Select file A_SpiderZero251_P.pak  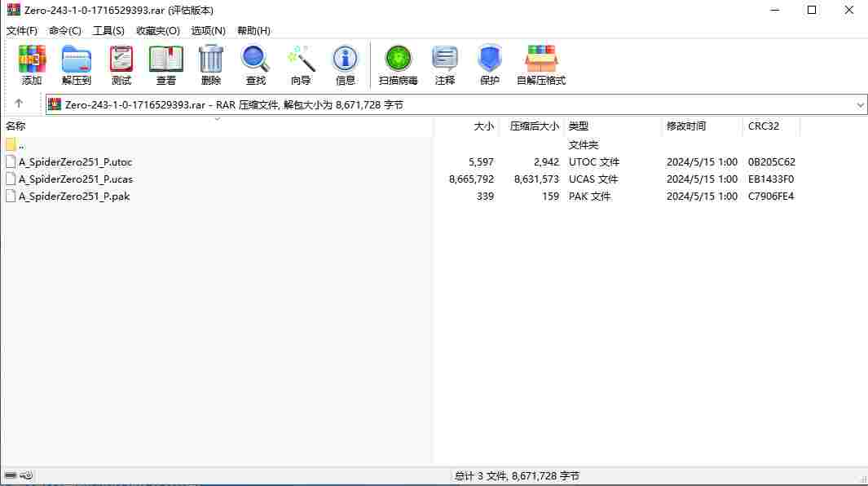coord(74,197)
